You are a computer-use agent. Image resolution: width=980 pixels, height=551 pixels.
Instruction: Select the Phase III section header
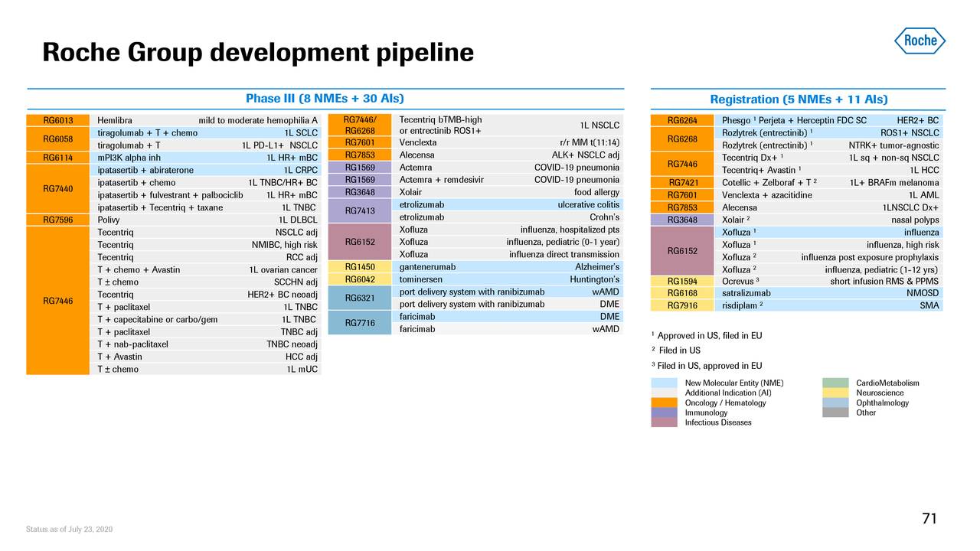pyautogui.click(x=324, y=98)
